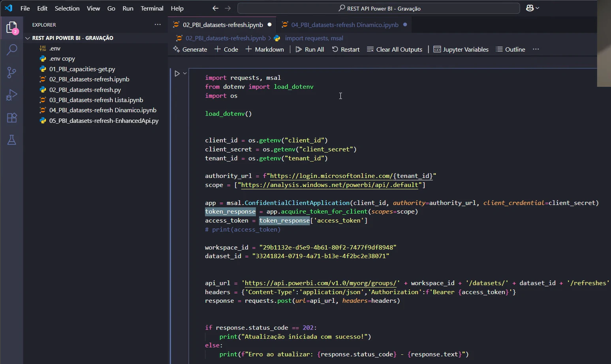Open run cell options dropdown arrow
Image resolution: width=611 pixels, height=364 pixels.
184,73
